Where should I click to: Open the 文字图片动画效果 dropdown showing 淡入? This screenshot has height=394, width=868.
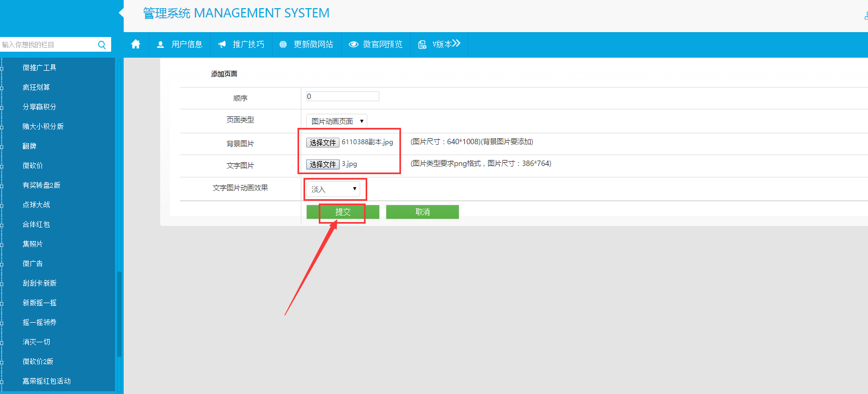pyautogui.click(x=333, y=189)
